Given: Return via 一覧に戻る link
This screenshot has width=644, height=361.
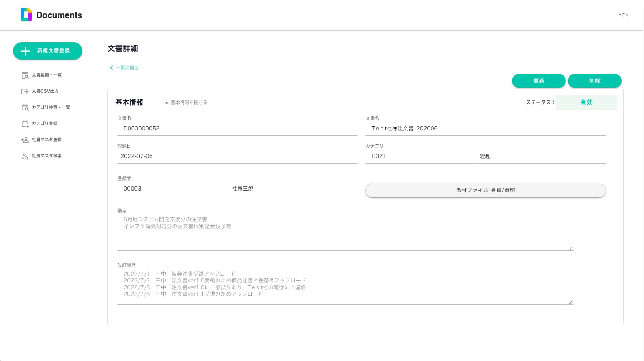Looking at the screenshot, I should coord(127,68).
